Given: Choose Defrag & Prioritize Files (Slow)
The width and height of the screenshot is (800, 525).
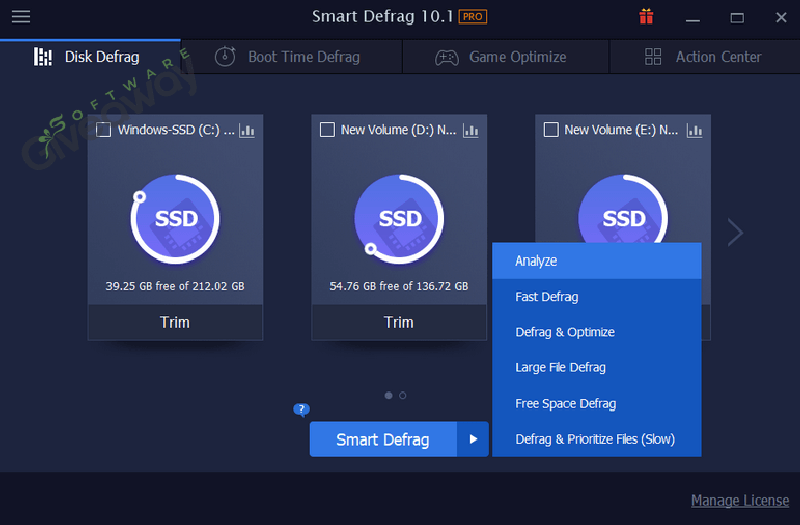Looking at the screenshot, I should [596, 439].
